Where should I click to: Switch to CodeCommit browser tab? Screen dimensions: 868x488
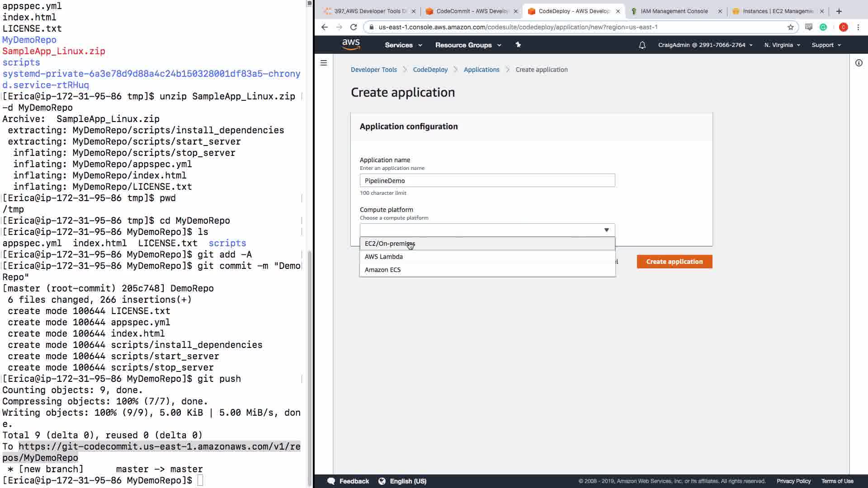tap(472, 11)
